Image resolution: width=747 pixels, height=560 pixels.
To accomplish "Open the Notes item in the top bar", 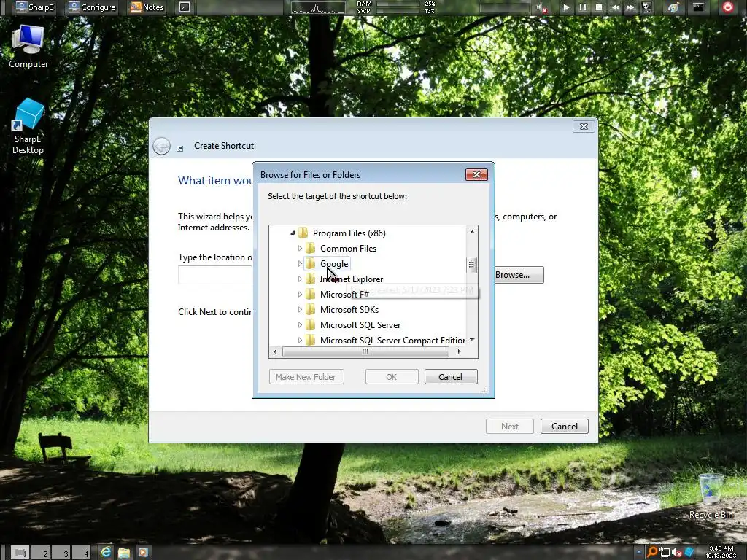I will 147,7.
